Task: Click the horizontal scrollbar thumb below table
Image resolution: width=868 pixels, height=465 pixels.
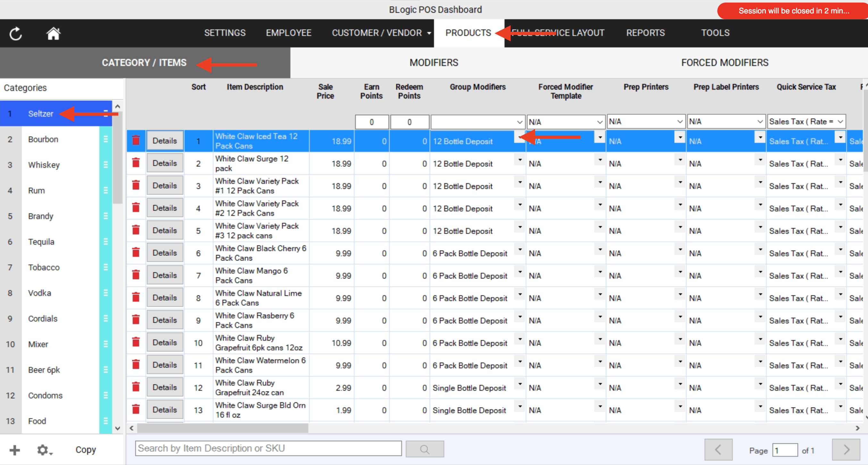Action: 222,428
